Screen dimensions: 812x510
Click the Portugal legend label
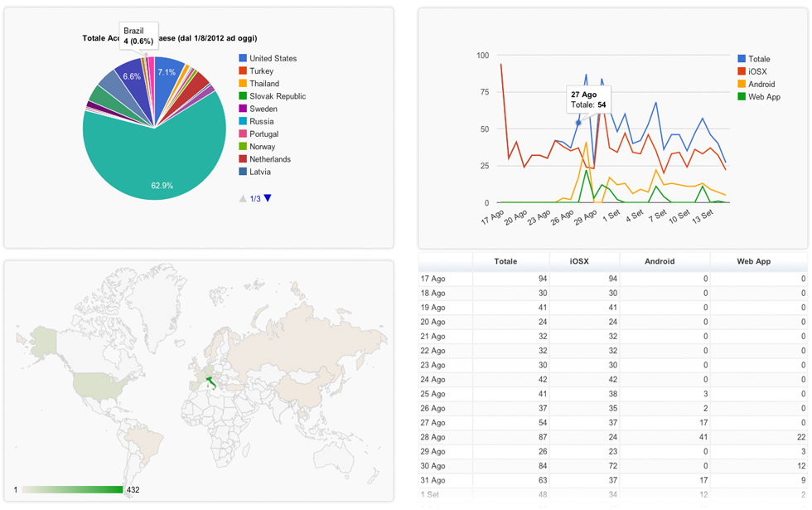264,134
